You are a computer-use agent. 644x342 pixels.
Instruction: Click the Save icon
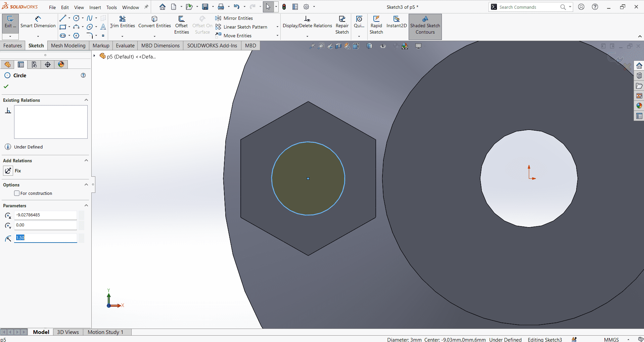(205, 7)
